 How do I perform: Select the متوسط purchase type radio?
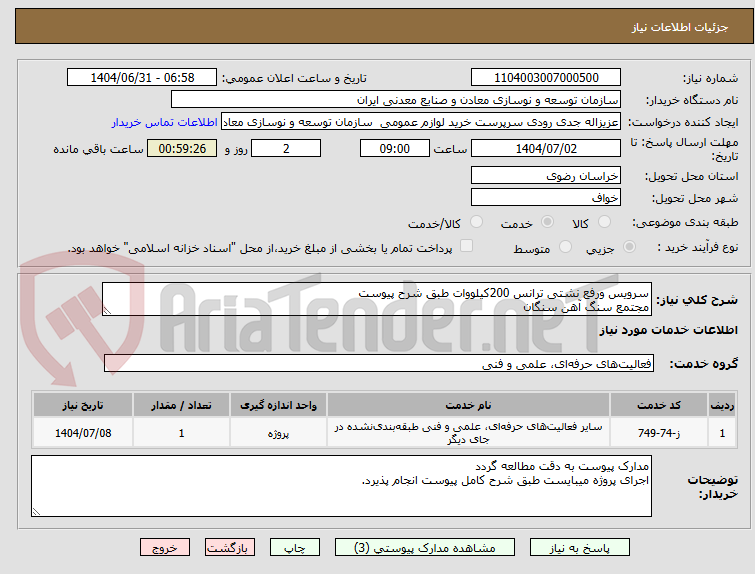[565, 247]
